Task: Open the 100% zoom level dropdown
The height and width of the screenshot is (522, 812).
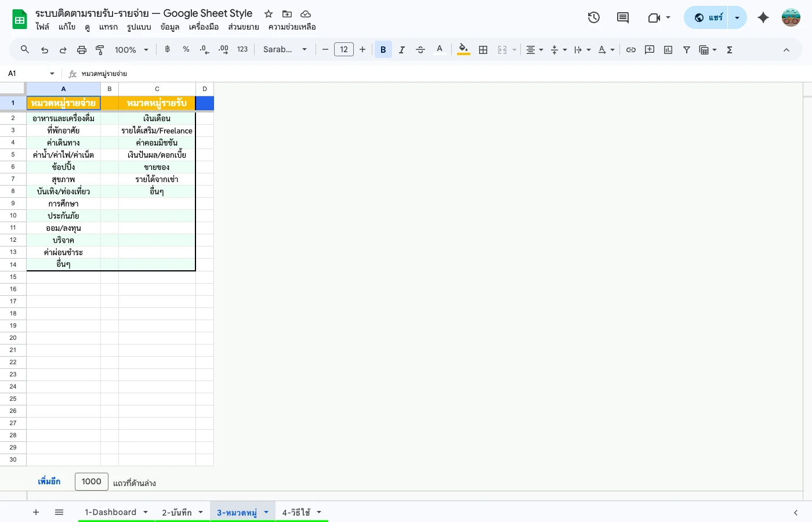Action: coord(130,49)
